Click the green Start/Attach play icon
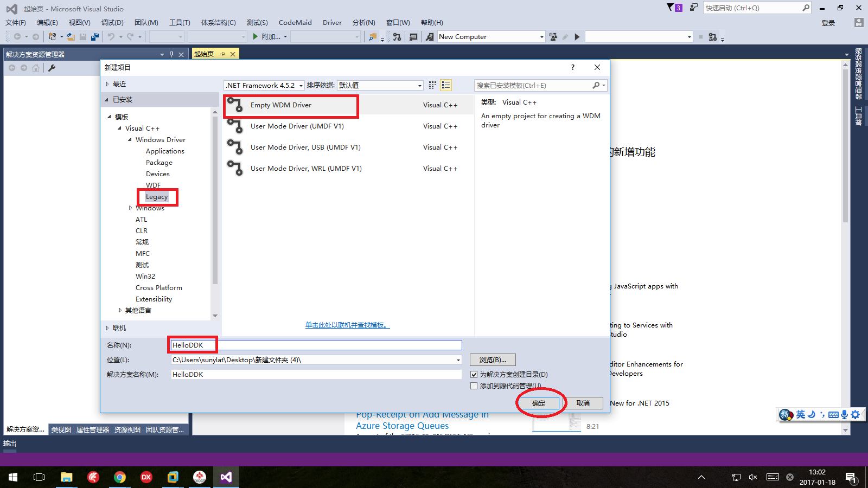The height and width of the screenshot is (488, 868). coord(256,37)
